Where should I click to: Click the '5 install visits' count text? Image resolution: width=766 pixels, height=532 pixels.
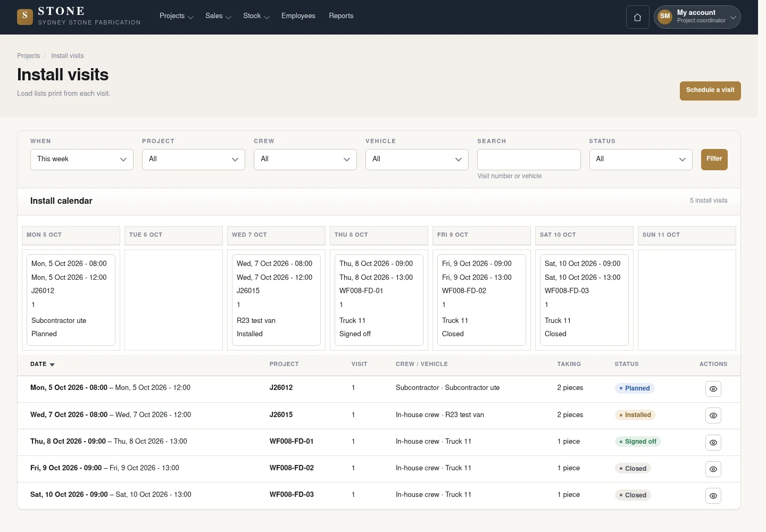709,201
